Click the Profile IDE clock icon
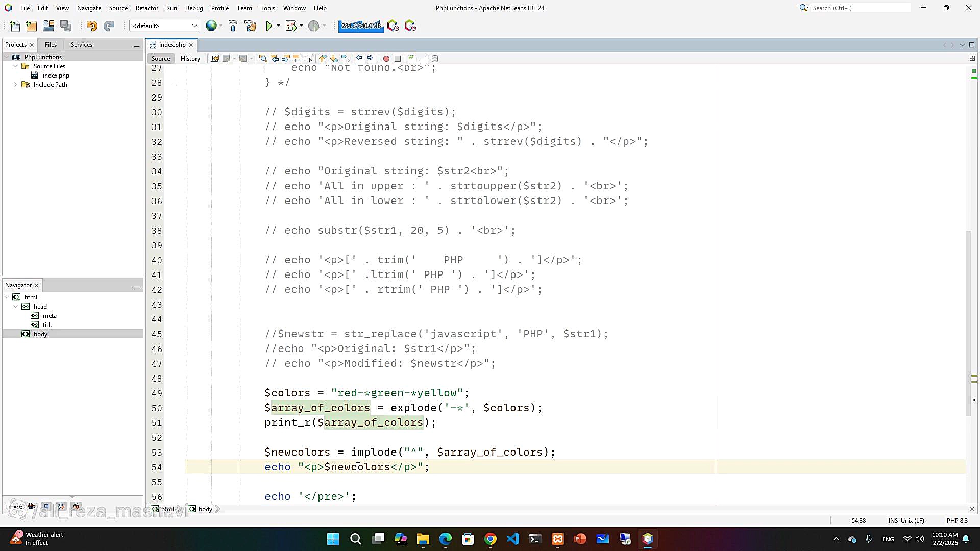 pos(393,26)
